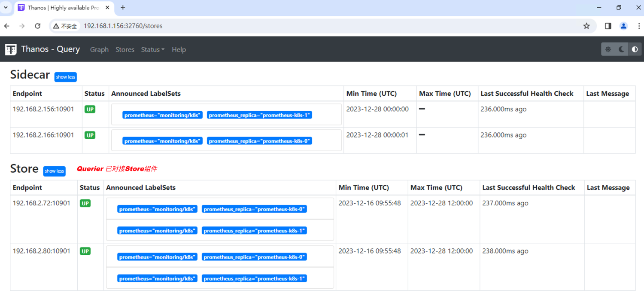Click UP badge for 192.168.2.80
Viewport: 644px width, 296px height.
[85, 251]
